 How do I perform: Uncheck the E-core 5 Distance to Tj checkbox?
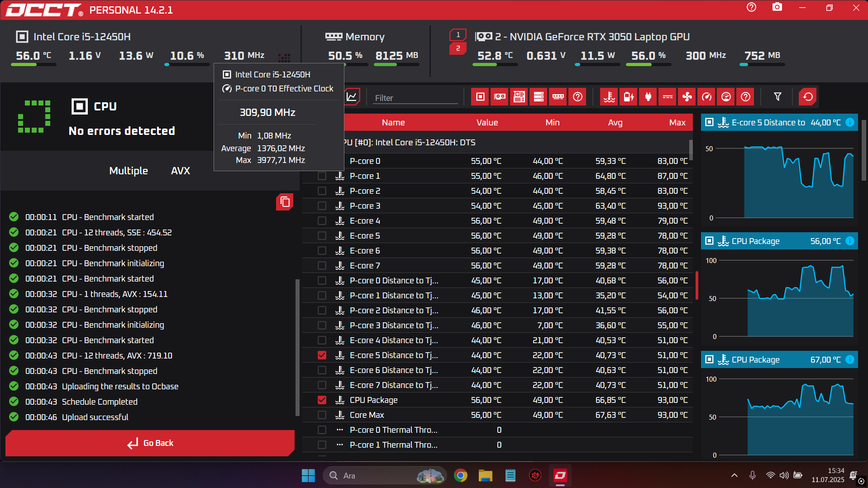coord(322,355)
